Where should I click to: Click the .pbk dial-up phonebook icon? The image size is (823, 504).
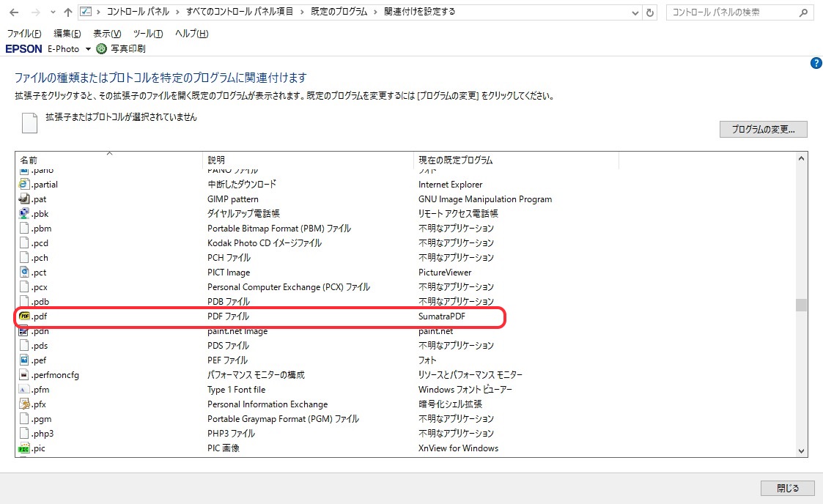(24, 214)
